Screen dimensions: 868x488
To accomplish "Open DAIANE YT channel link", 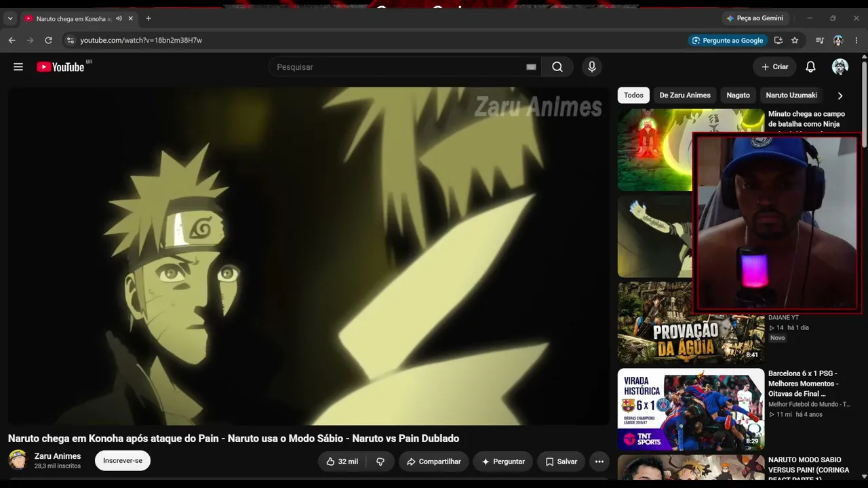I will [783, 317].
